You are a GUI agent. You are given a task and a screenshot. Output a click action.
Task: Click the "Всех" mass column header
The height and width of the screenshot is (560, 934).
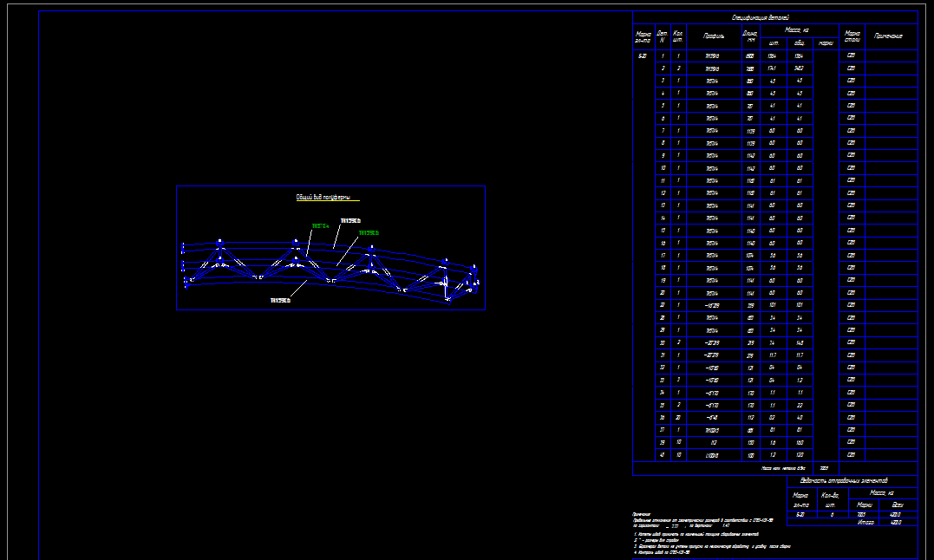[896, 505]
